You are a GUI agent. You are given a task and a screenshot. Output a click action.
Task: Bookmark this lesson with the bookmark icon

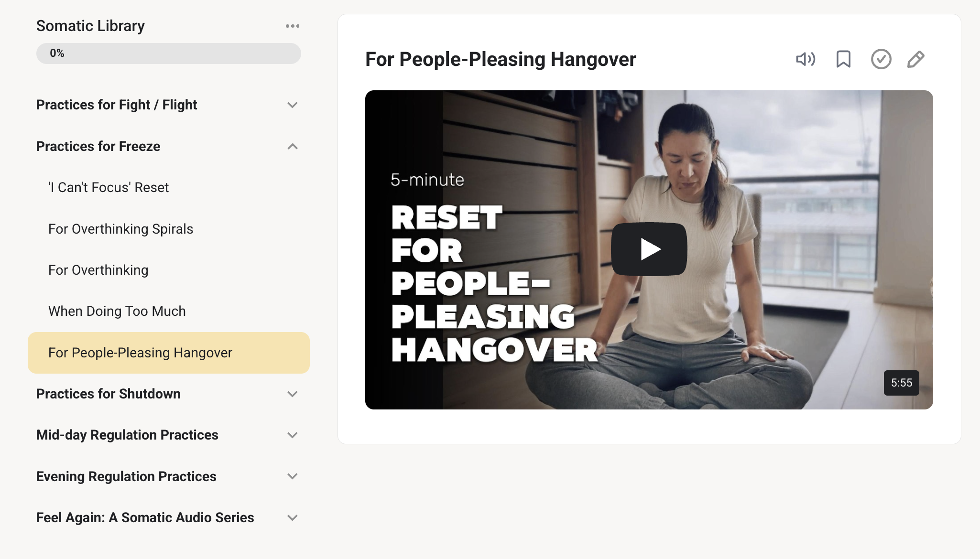coord(843,59)
